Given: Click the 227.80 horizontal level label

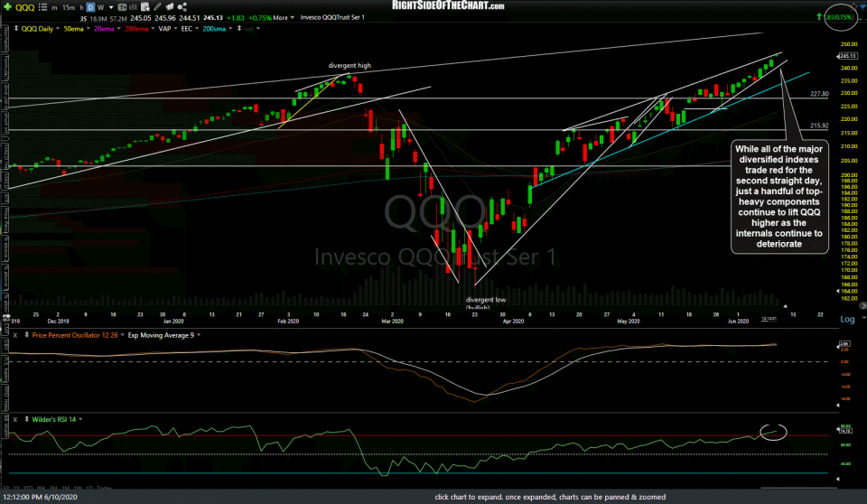Looking at the screenshot, I should [819, 94].
